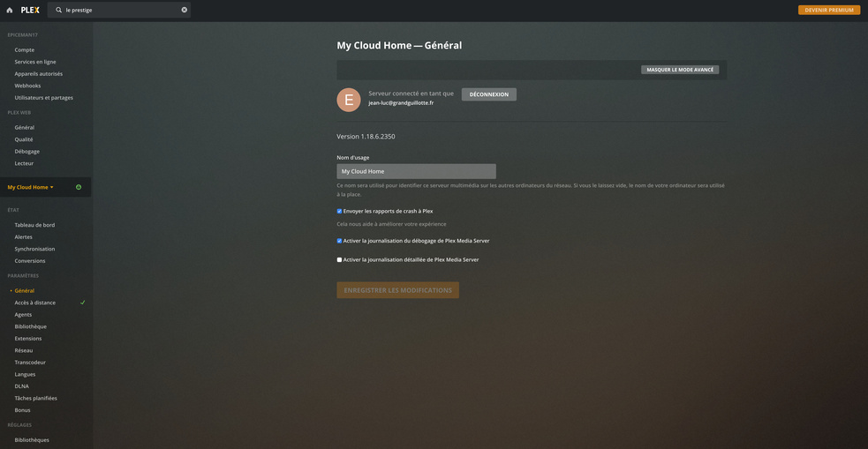The height and width of the screenshot is (449, 868).
Task: Toggle Plex Media Server debug logging
Action: pyautogui.click(x=339, y=241)
